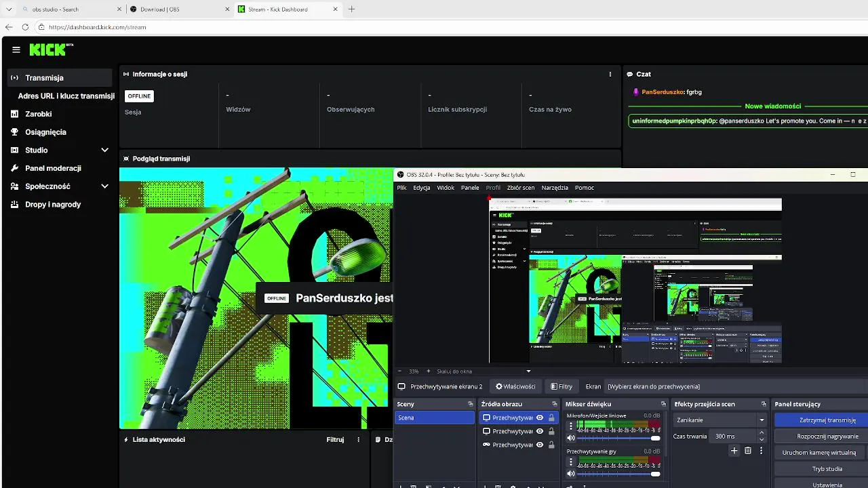
Task: Open transition properties three-dot menu
Action: (761, 451)
